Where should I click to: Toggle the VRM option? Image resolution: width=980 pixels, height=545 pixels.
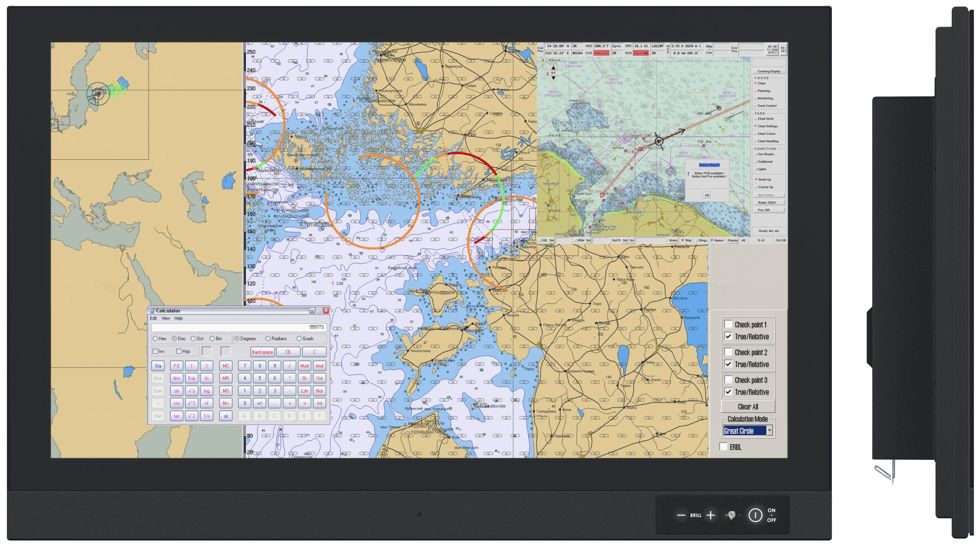tap(580, 241)
